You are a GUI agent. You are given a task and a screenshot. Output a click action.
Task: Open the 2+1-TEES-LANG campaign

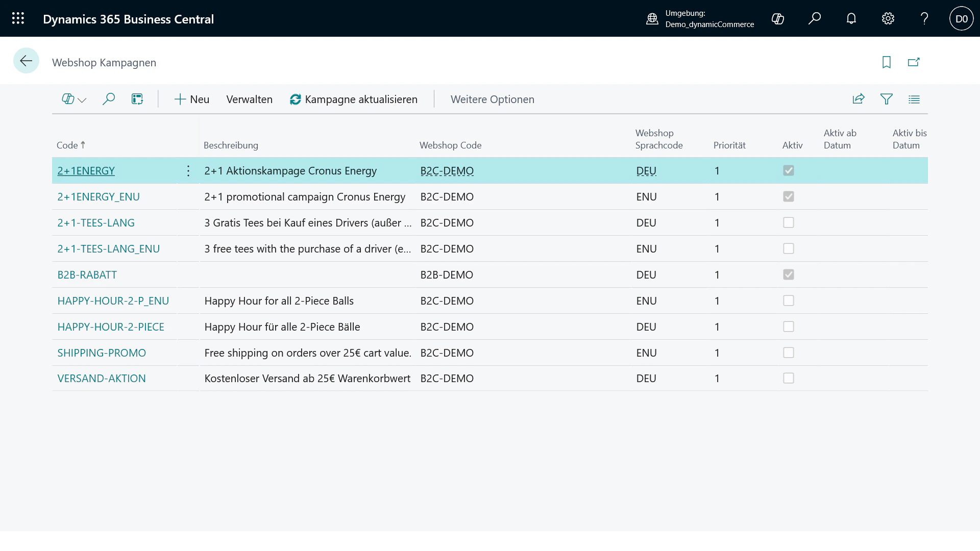tap(96, 223)
